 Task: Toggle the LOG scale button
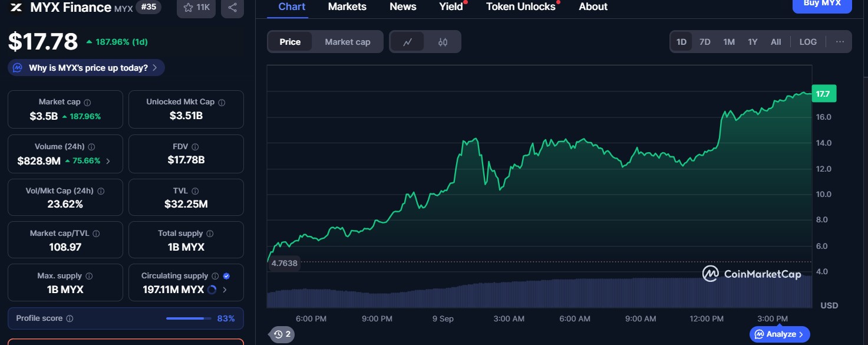(x=808, y=42)
